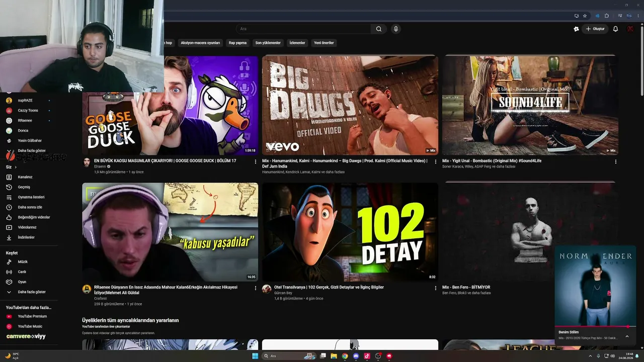644x362 pixels.
Task: Select the Yeni öneriler filter chip
Action: [324, 43]
